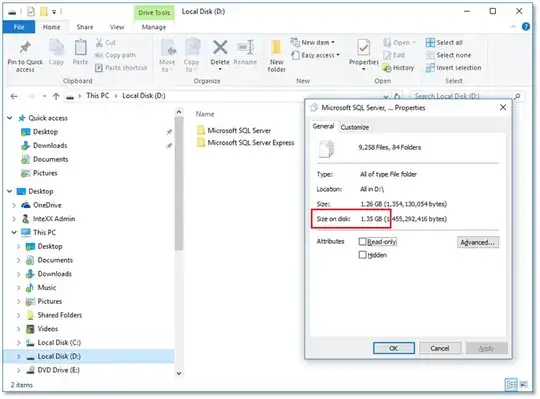This screenshot has height=399, width=540.
Task: Switch to the View ribbon tab
Action: point(117,27)
